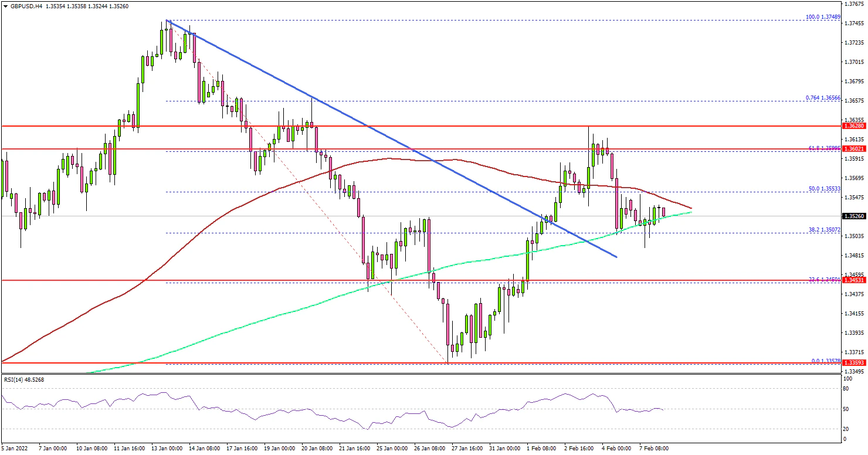Select the red 1.36280 price tag

coord(854,126)
